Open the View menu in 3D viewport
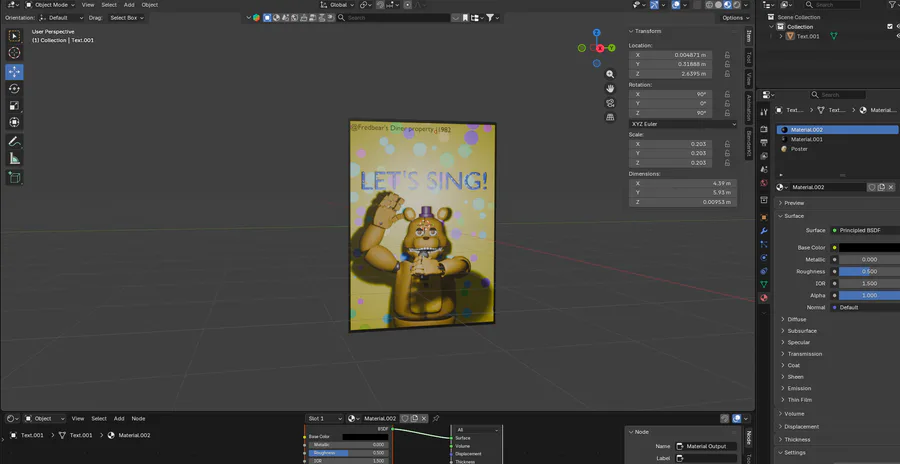The image size is (900, 464). tap(88, 5)
